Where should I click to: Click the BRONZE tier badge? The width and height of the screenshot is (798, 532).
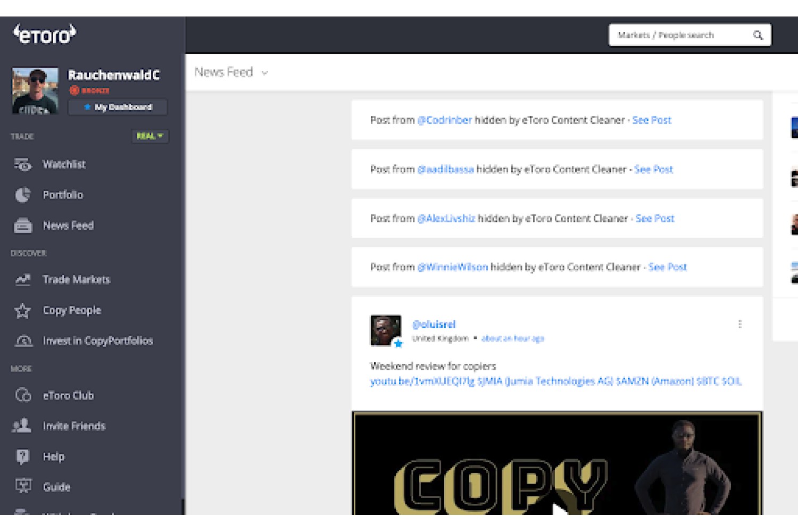click(x=90, y=90)
